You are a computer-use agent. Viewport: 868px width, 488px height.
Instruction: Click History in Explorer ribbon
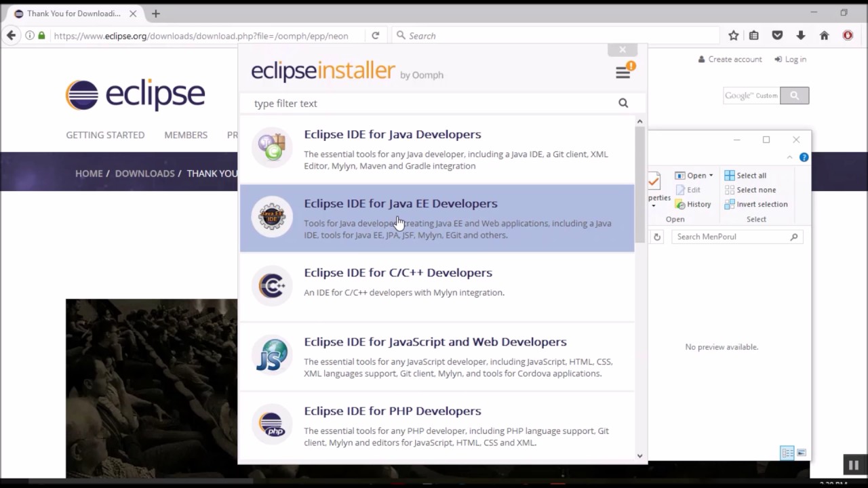click(693, 204)
